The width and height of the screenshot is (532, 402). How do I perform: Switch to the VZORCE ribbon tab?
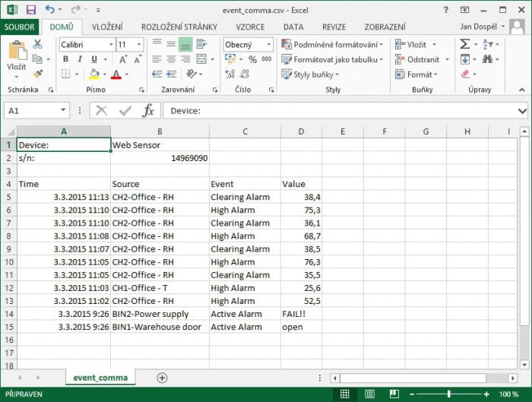coord(250,27)
